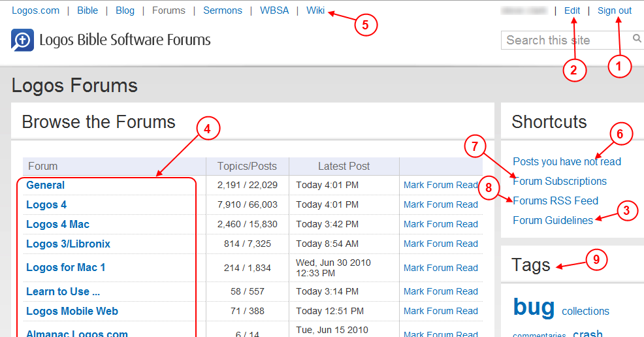Open the General forum

(45, 185)
